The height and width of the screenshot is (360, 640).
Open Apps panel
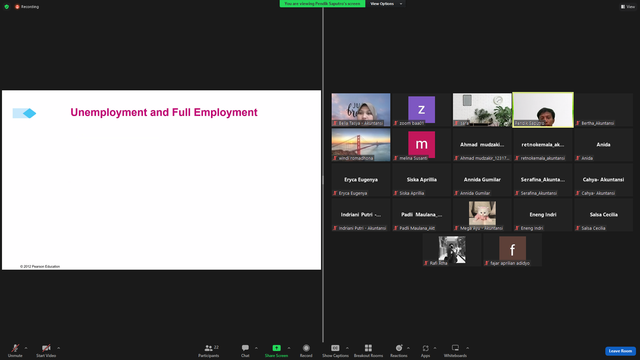(x=425, y=350)
